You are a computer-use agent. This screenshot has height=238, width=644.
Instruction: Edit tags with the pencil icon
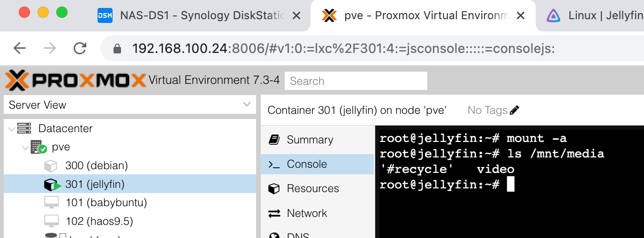515,111
